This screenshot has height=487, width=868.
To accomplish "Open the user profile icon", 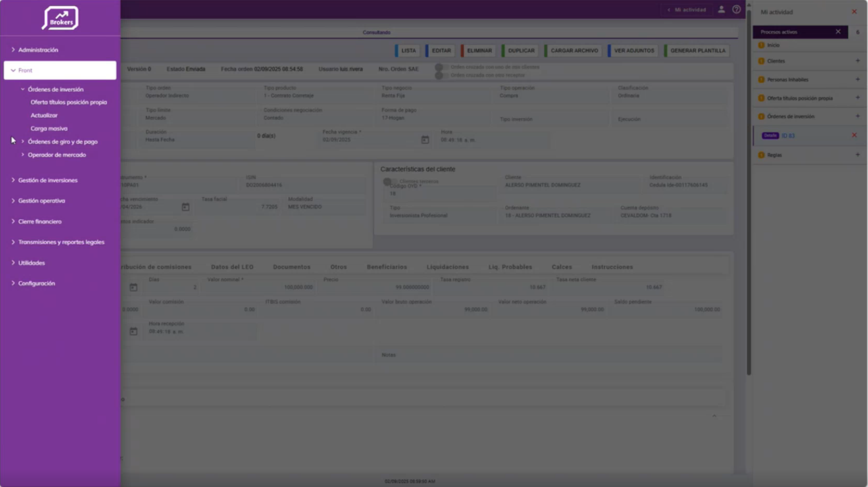I will click(721, 9).
